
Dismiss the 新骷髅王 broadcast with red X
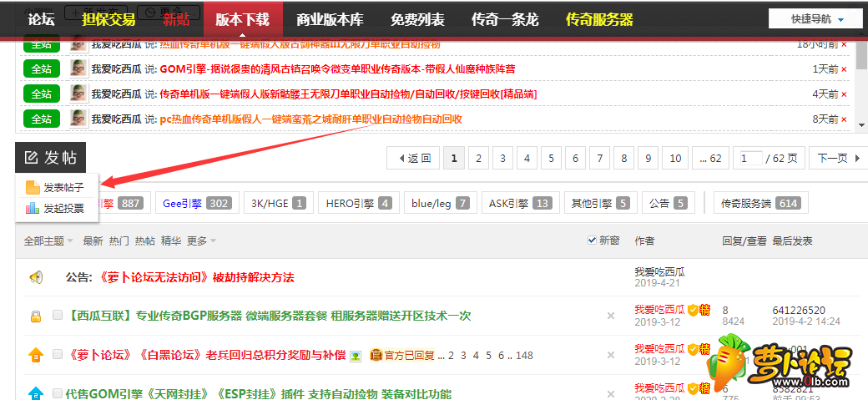pos(844,94)
